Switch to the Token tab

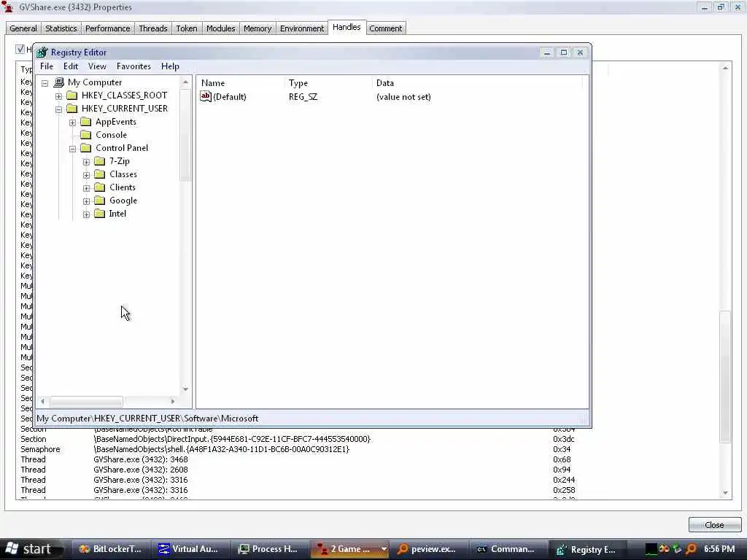click(x=187, y=28)
